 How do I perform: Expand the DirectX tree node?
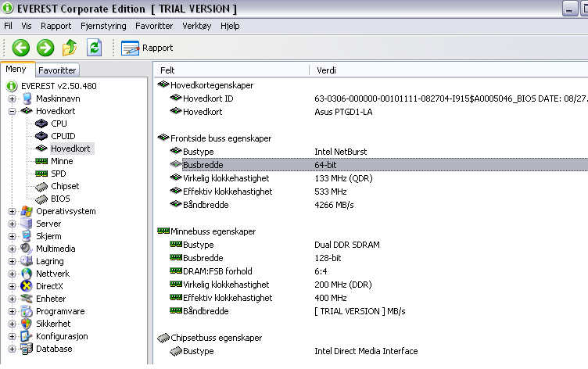tap(13, 286)
